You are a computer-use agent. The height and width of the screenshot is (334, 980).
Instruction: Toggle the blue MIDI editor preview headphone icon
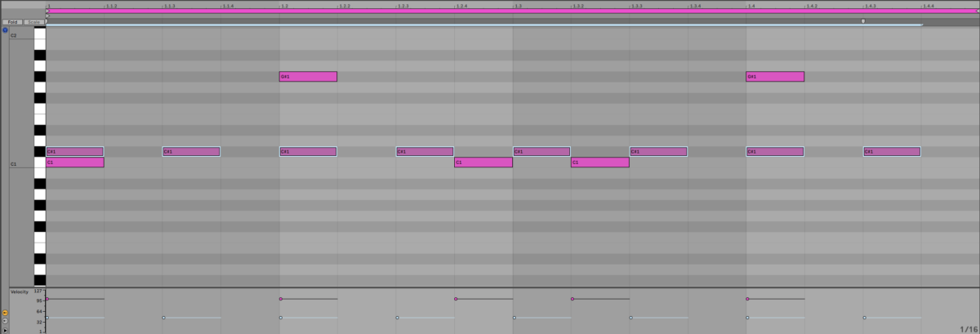5,29
